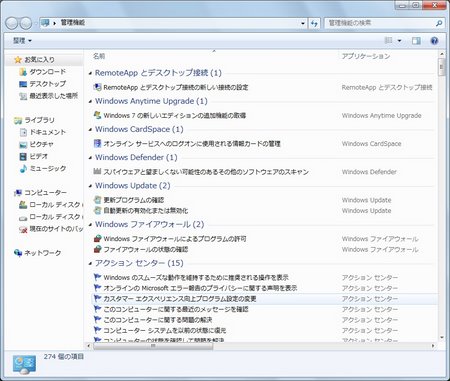Collapse the Windows Update group arrow
Image resolution: width=450 pixels, height=381 pixels.
(90, 186)
